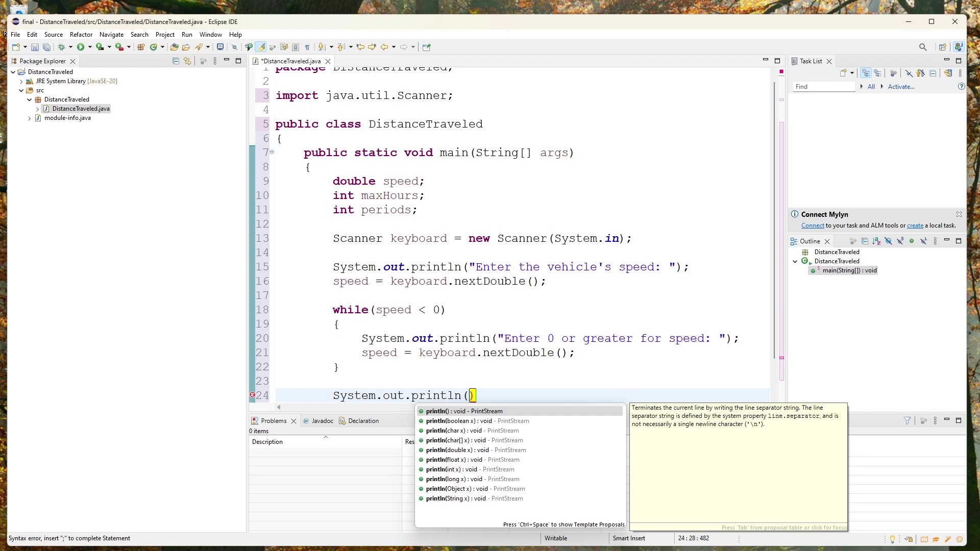Image resolution: width=980 pixels, height=551 pixels.
Task: Click the toolbar Search magnifier icon
Action: click(x=923, y=47)
